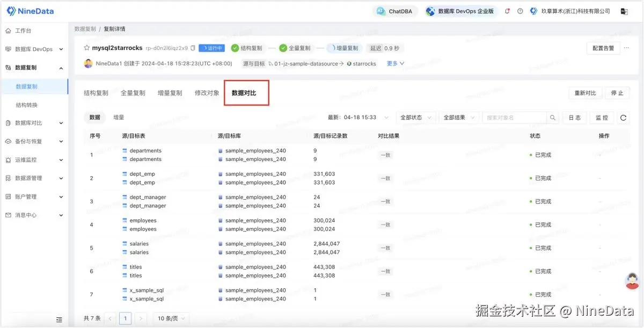This screenshot has height=328, width=644.
Task: Click 已完成 status in titles row
Action: pos(540,271)
